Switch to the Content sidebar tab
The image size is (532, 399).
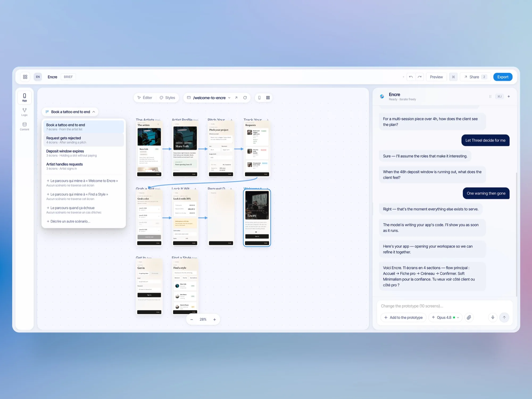click(x=24, y=126)
